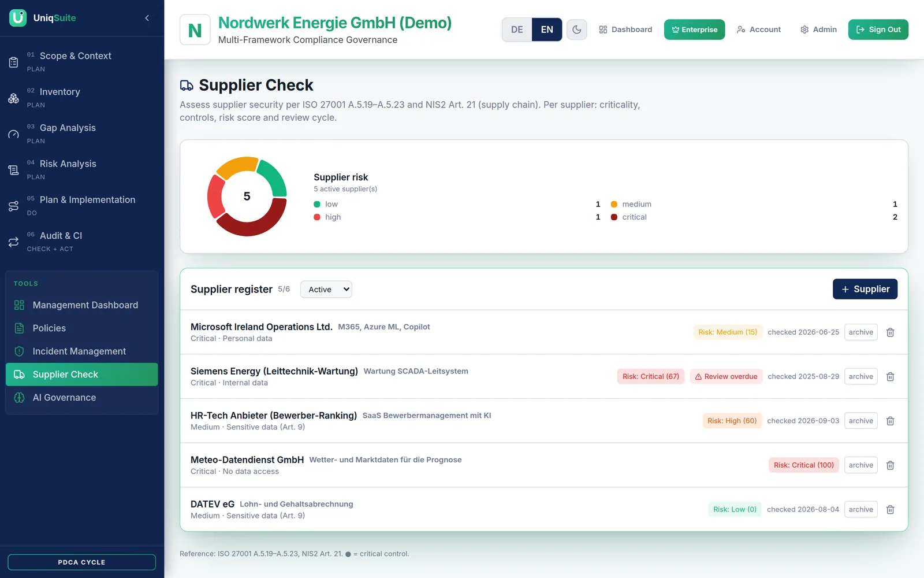Click the UniqSuite logo icon

coord(18,18)
